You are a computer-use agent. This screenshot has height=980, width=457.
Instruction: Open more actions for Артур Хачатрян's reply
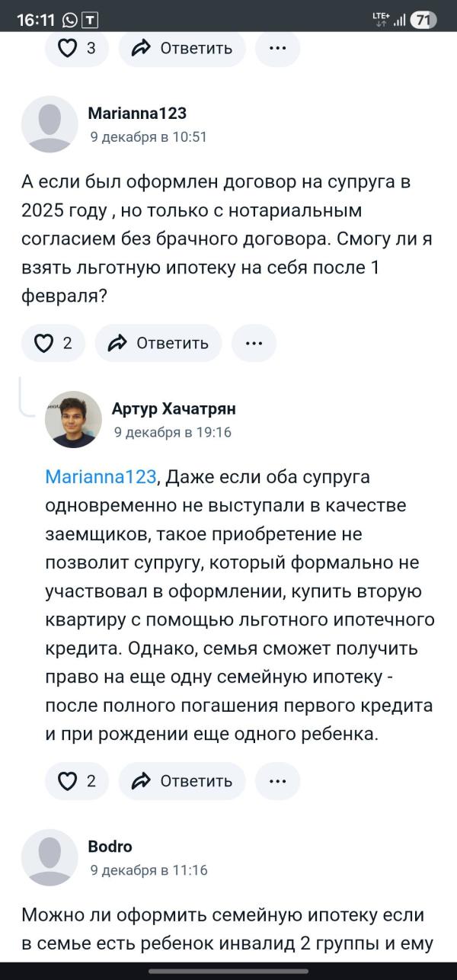pos(277,780)
